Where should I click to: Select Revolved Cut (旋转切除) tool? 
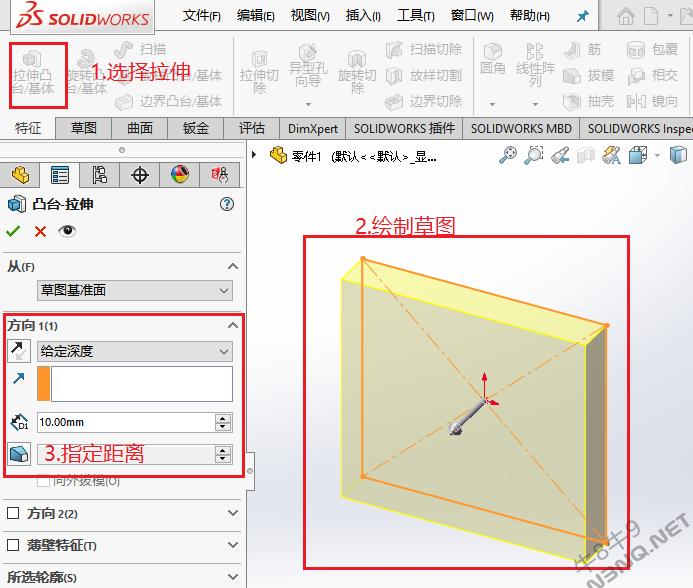pos(357,73)
